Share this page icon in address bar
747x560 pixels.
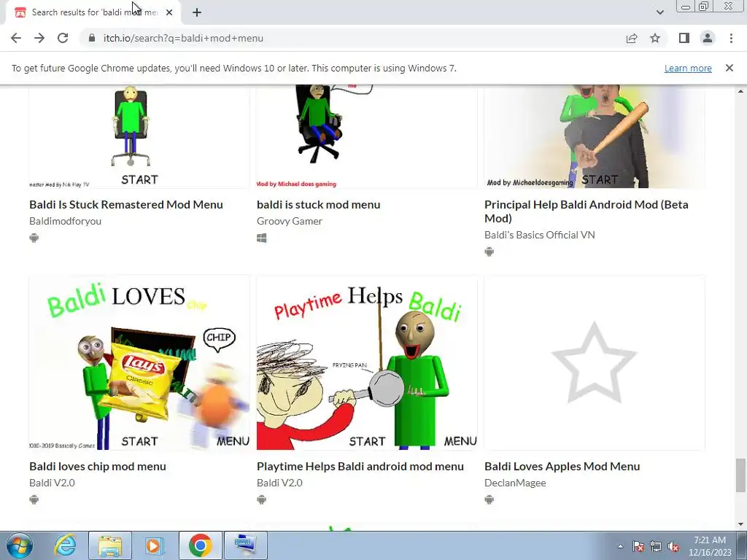pyautogui.click(x=632, y=38)
